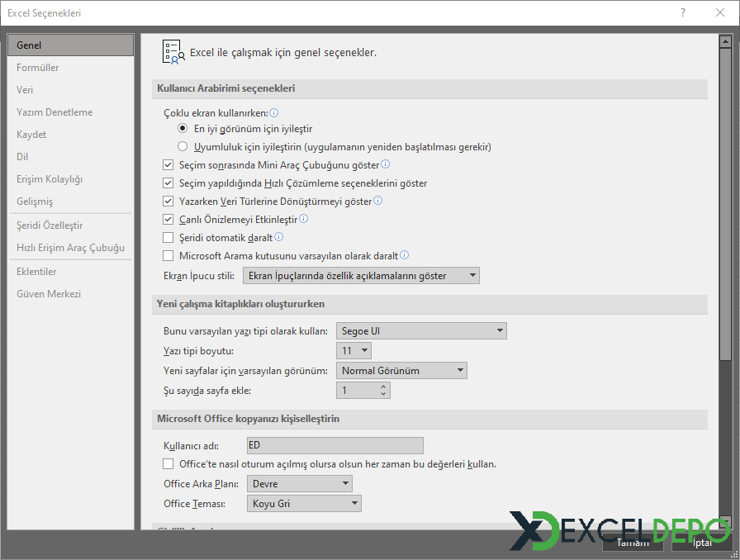Click info icon beside Microsoft Arama kutusunu daralt
The image size is (740, 560).
(404, 255)
